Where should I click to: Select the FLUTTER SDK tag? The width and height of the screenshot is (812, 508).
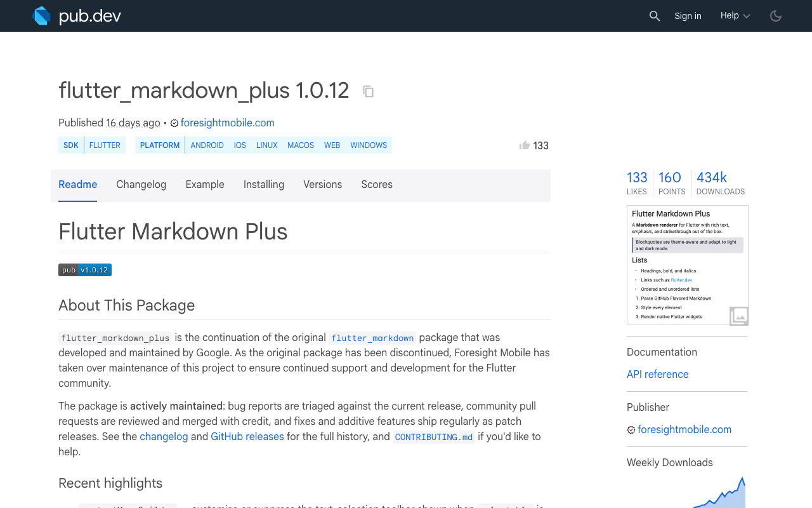click(x=105, y=145)
